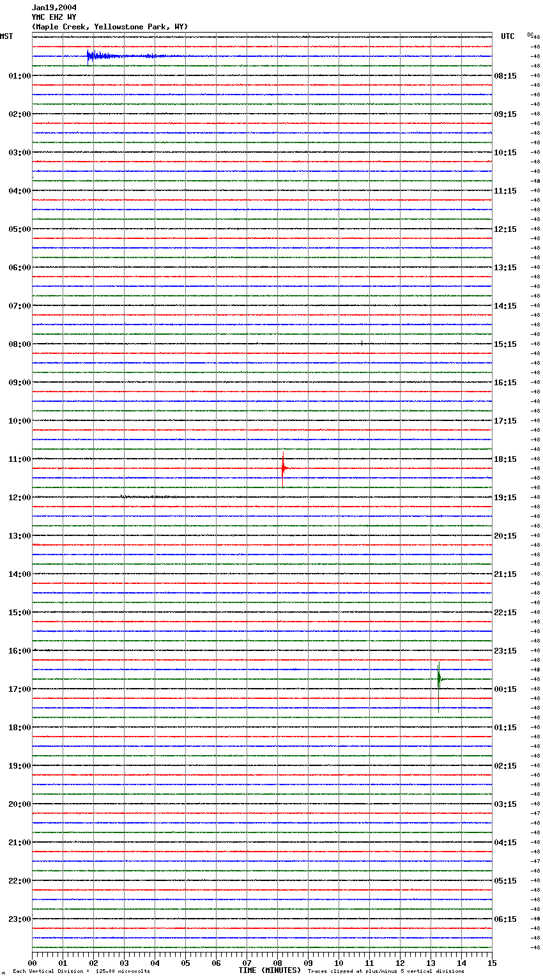This screenshot has width=543, height=980.
Task: Click the MST time label '11:00'
Action: (x=19, y=459)
